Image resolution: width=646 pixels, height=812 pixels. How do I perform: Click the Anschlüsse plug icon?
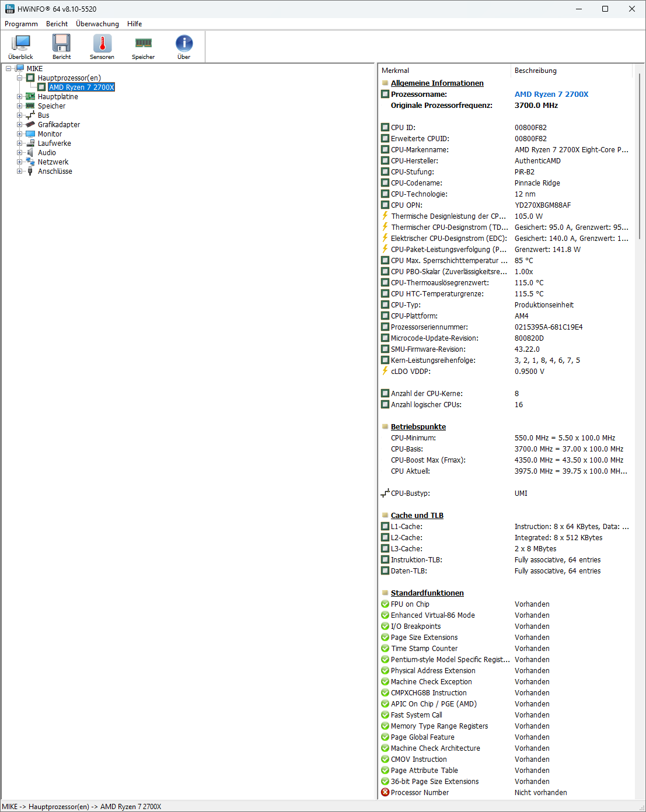click(x=30, y=171)
